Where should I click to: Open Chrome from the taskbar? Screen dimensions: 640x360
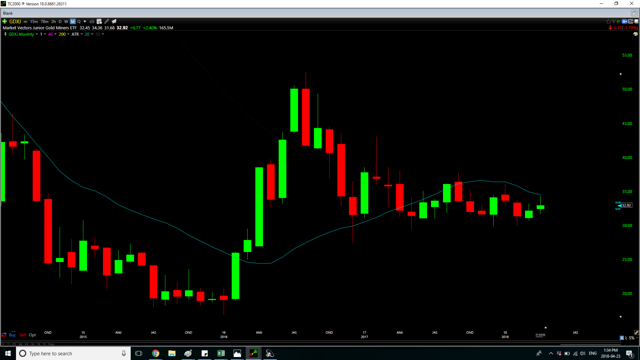(x=156, y=353)
